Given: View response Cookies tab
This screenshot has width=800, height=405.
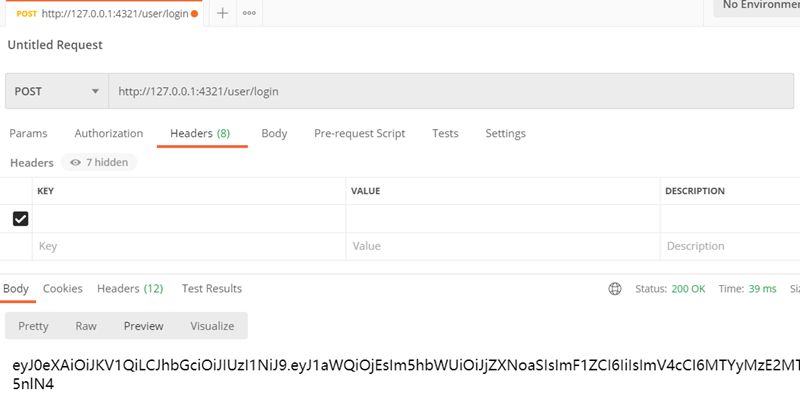Looking at the screenshot, I should pyautogui.click(x=62, y=289).
